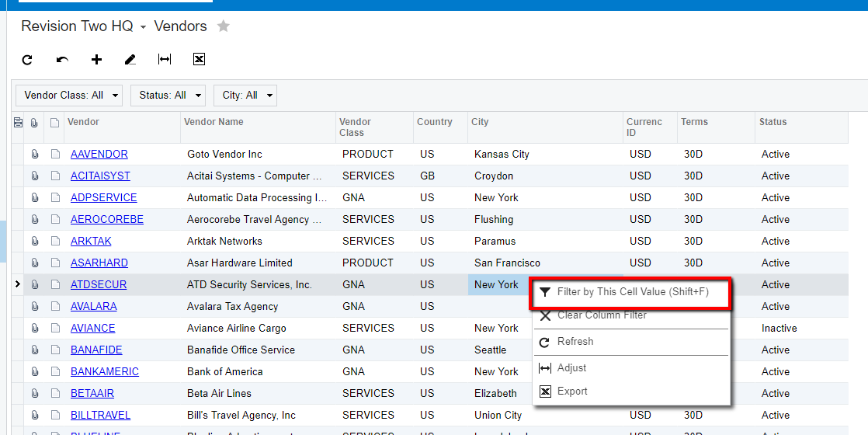Open the BILLTRAVEL vendor link
Viewport: 868px width, 435px height.
pos(100,415)
